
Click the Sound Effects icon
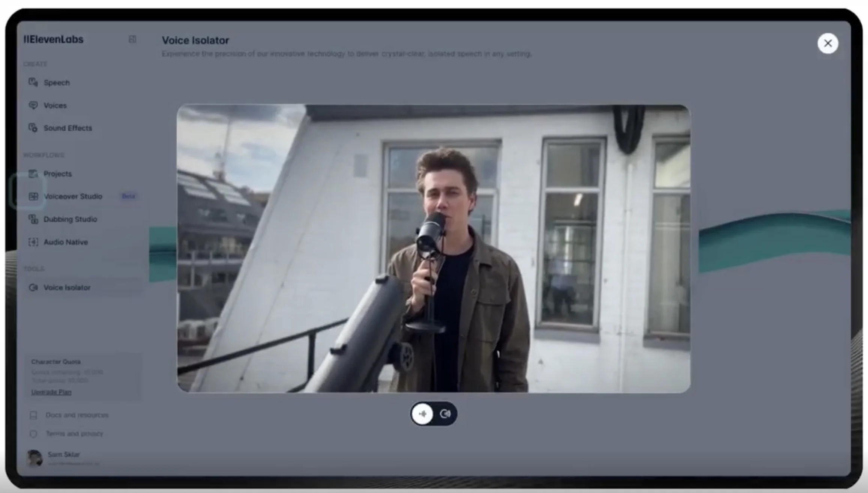pos(33,128)
